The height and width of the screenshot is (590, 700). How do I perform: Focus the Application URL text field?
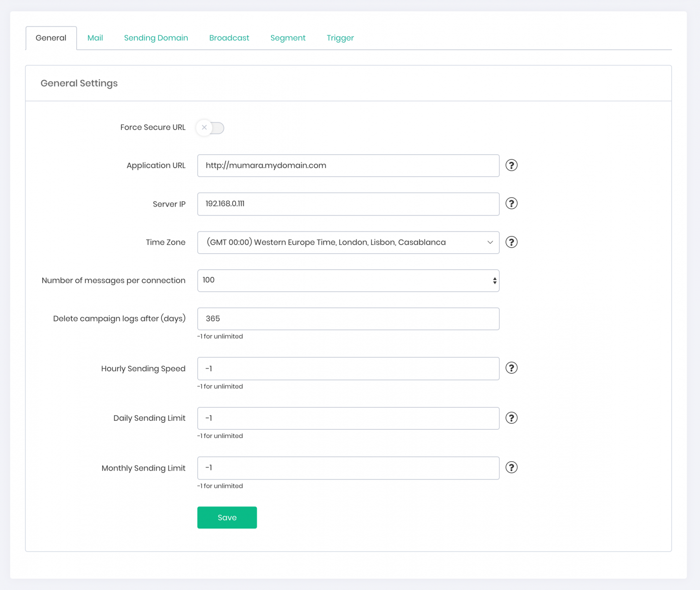coord(348,166)
